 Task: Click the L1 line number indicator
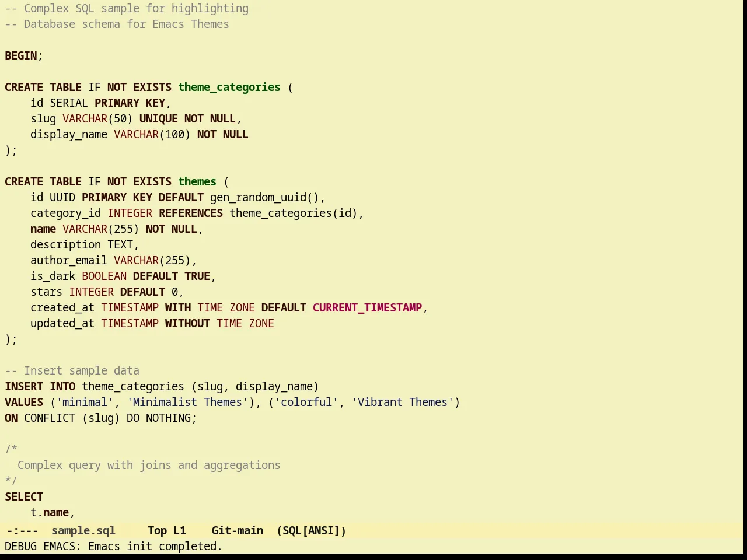pos(180,531)
